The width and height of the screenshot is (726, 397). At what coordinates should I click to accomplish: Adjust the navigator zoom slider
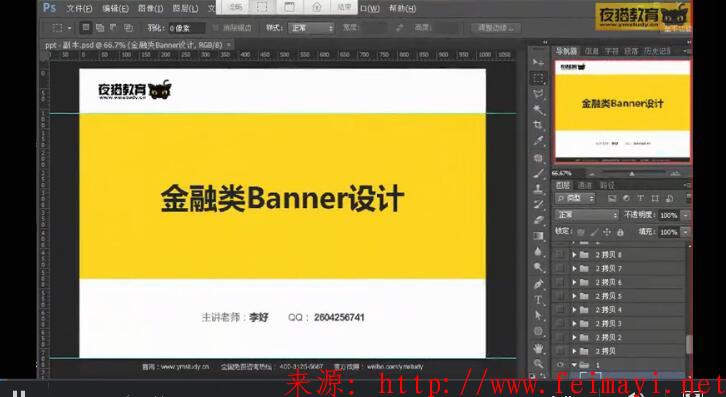(x=632, y=174)
